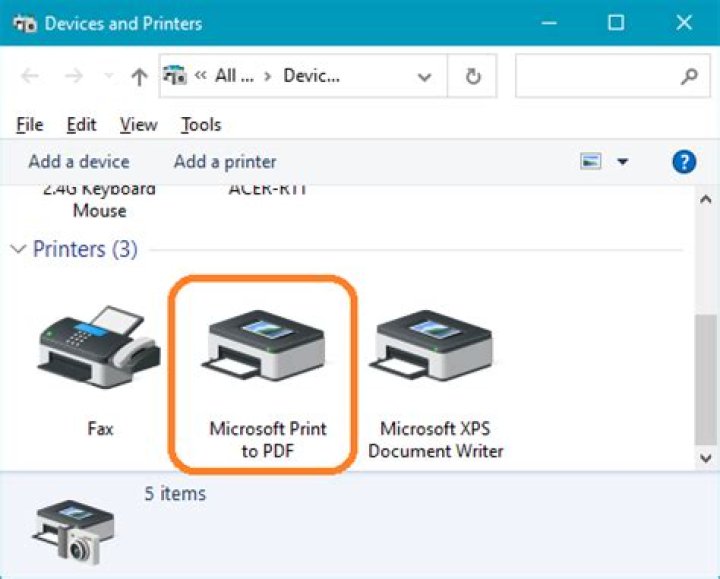
Task: Go up one level with up arrow
Action: coord(139,77)
